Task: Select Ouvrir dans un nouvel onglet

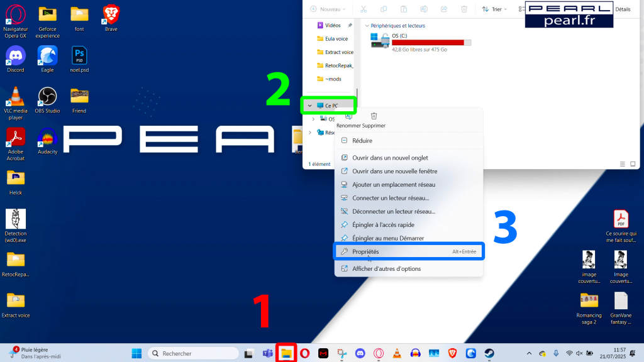Action: pos(409,158)
